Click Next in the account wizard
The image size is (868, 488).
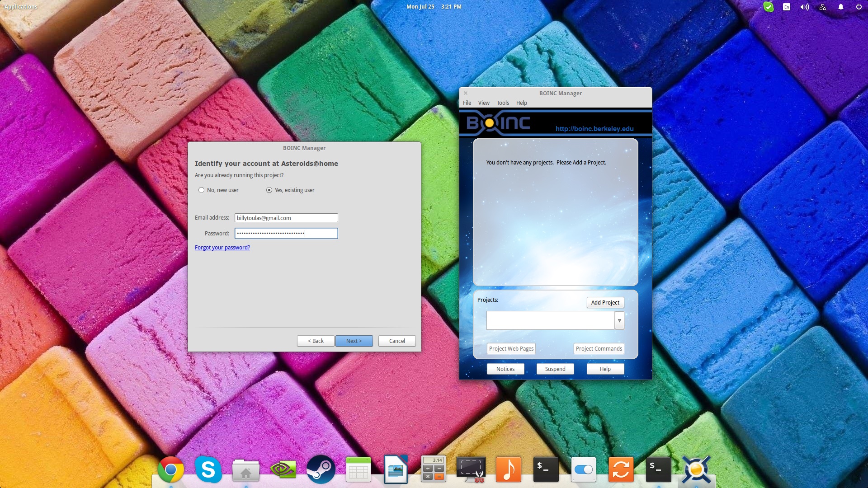(x=354, y=341)
